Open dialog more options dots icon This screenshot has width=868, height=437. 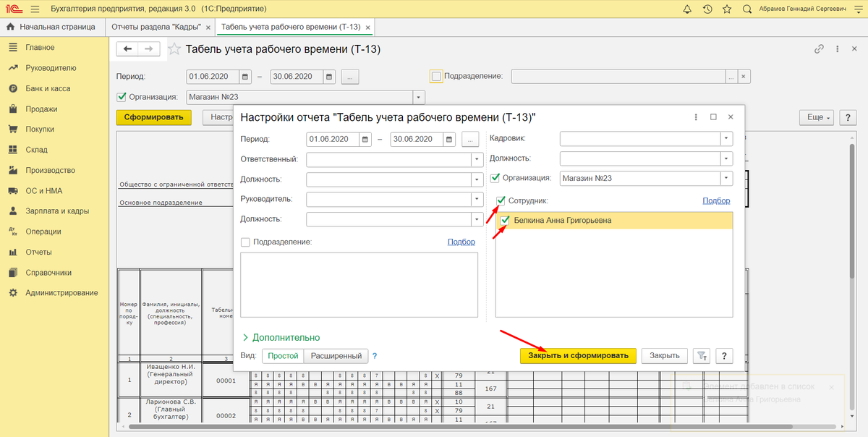pos(696,117)
